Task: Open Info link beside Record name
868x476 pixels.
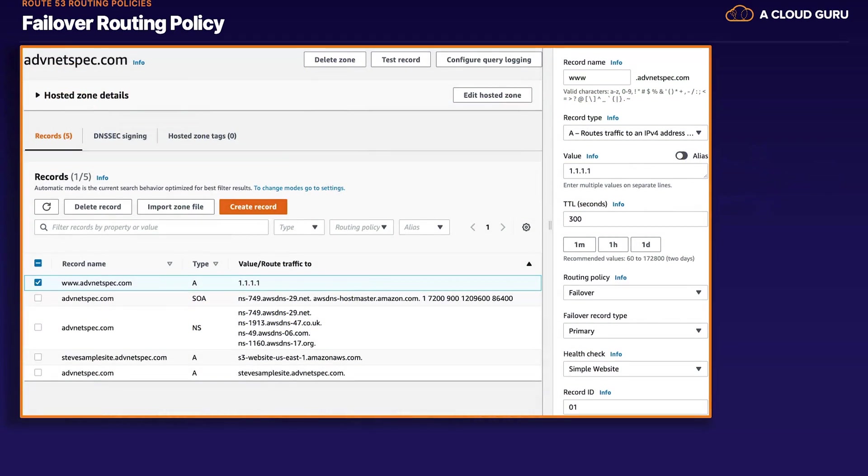Action: coord(616,62)
